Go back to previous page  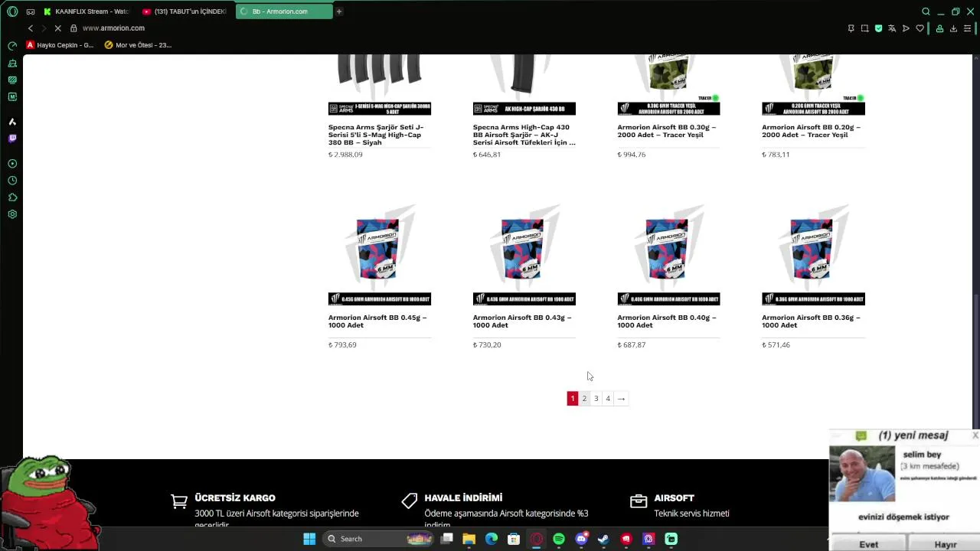[x=31, y=28]
